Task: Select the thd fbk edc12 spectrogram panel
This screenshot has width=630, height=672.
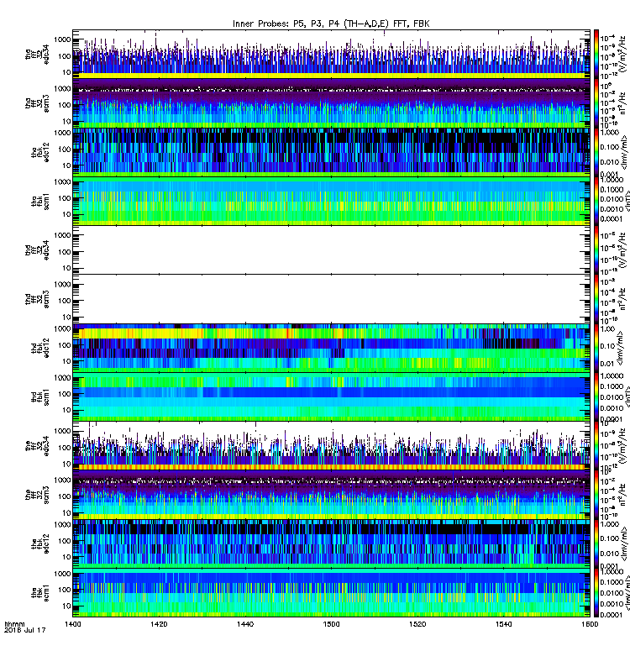Action: tap(331, 348)
